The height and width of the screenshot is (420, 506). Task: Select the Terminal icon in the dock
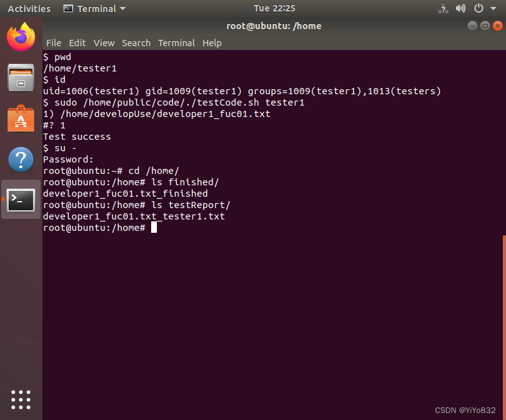(x=21, y=199)
